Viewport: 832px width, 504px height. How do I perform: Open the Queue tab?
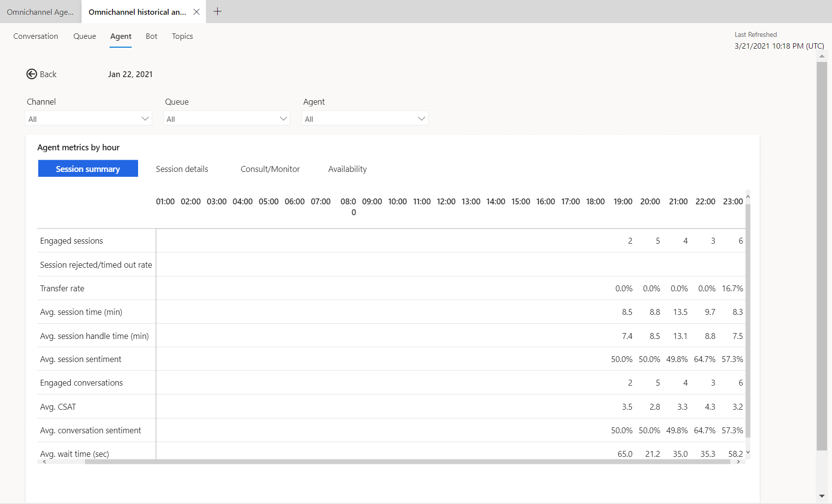[x=85, y=36]
